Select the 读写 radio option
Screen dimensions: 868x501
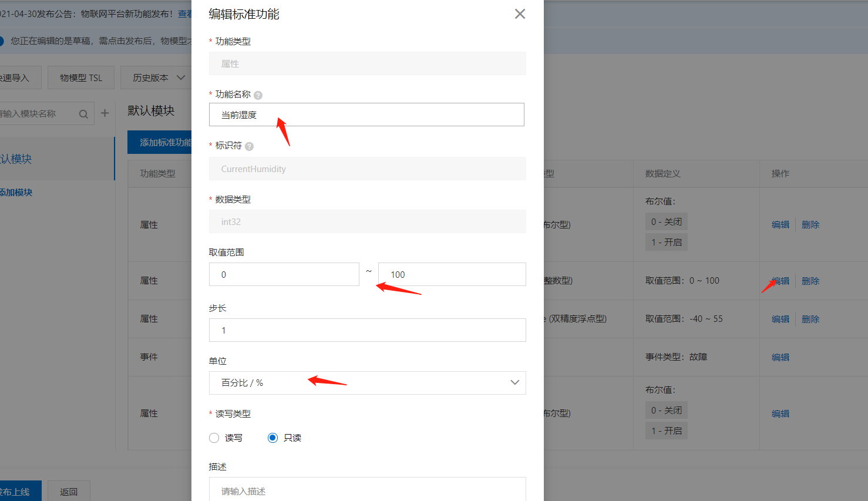[x=214, y=438]
